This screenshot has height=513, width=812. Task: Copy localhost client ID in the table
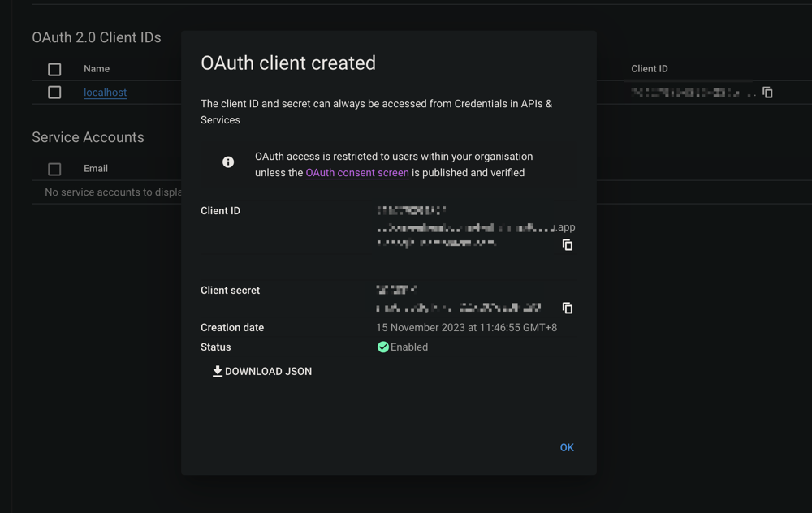click(x=767, y=93)
